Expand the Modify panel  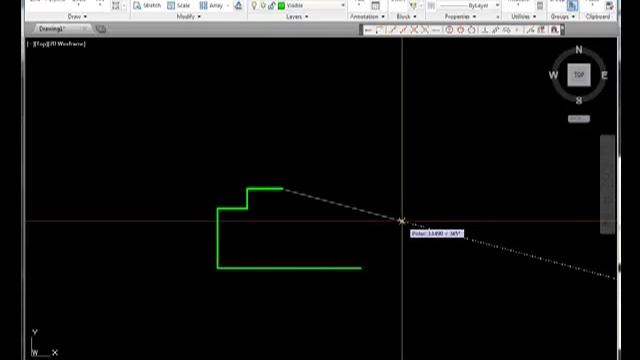189,17
